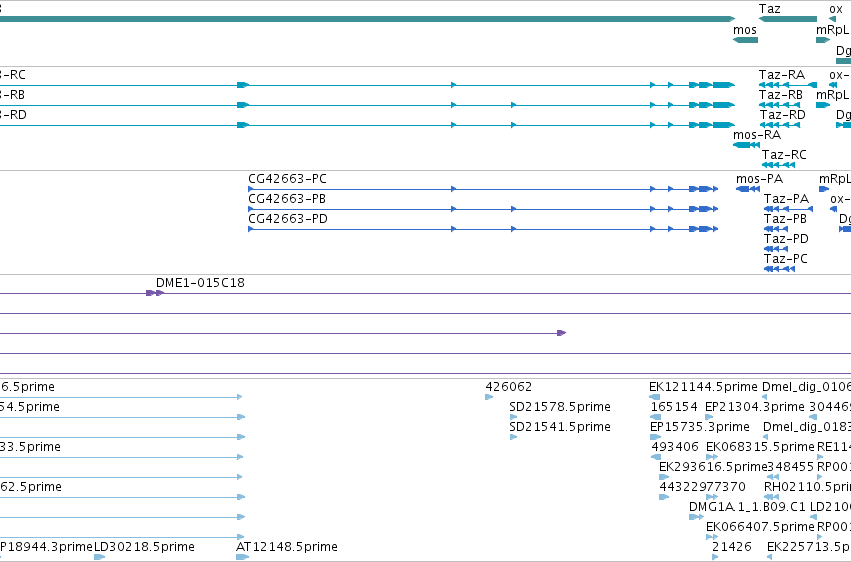851x562 pixels.
Task: Click the mos-PA CDS glyph
Action: [x=747, y=189]
